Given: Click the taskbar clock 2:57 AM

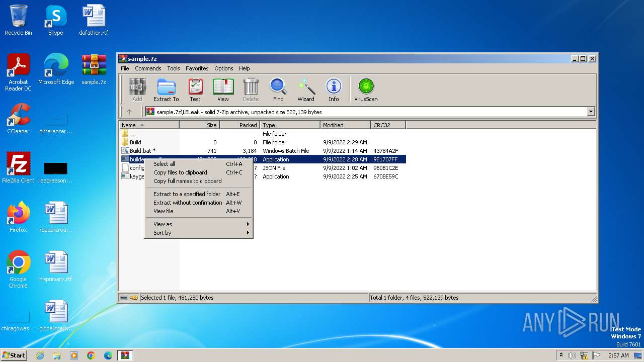Looking at the screenshot, I should click(x=618, y=355).
